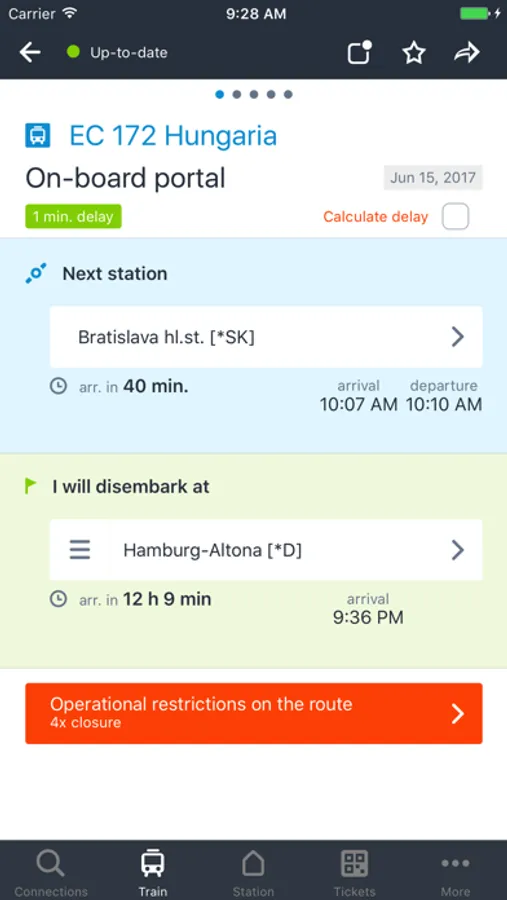Expand Bratislava hl.st. station details chevron
Screen dimensions: 507x900
457,337
